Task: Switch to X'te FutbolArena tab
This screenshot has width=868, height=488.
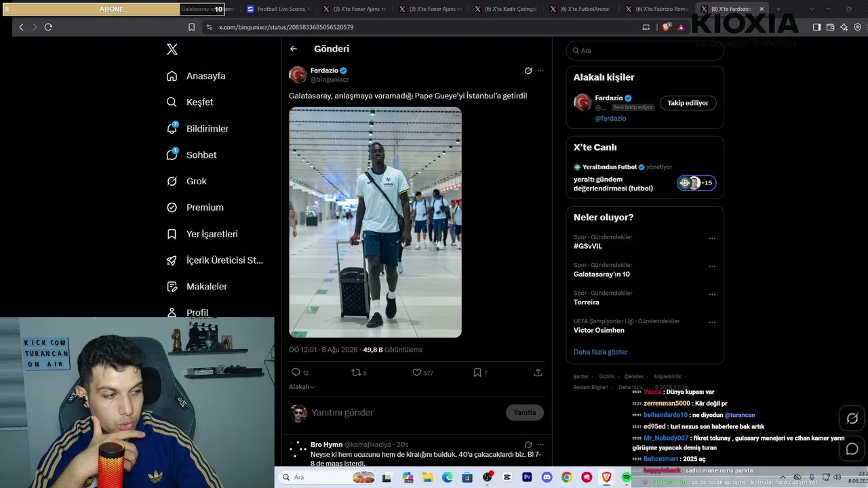Action: point(580,9)
